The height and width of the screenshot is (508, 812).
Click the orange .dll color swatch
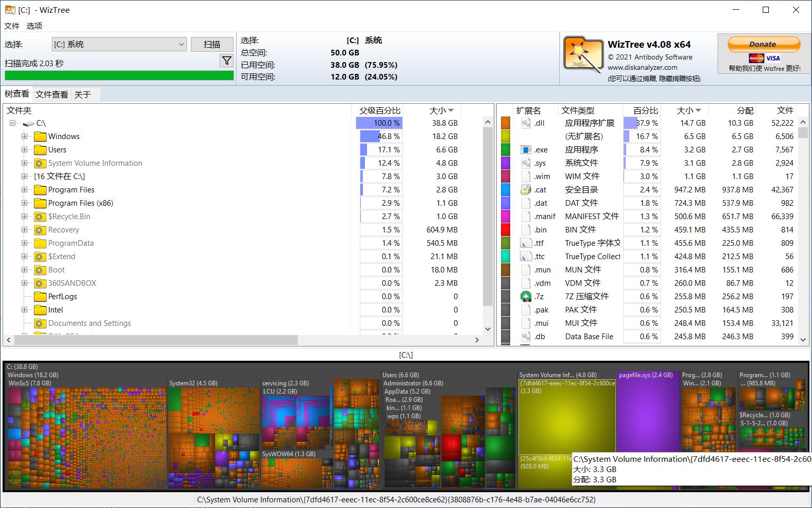(x=506, y=123)
